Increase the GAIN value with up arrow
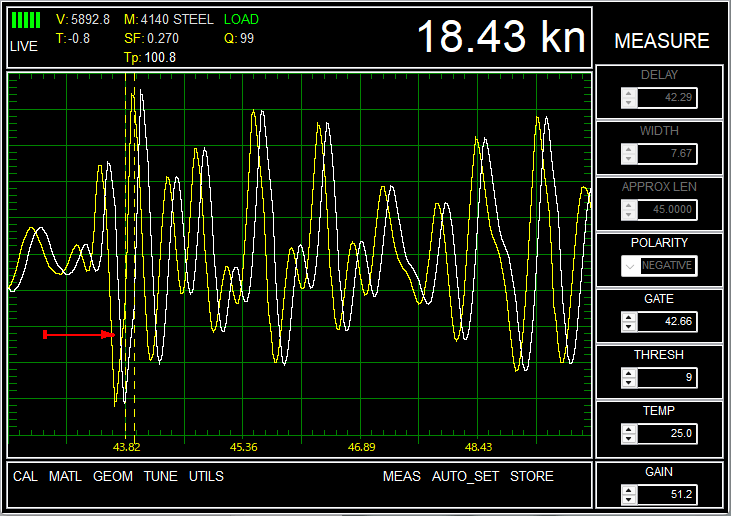This screenshot has width=731, height=516. coord(628,489)
